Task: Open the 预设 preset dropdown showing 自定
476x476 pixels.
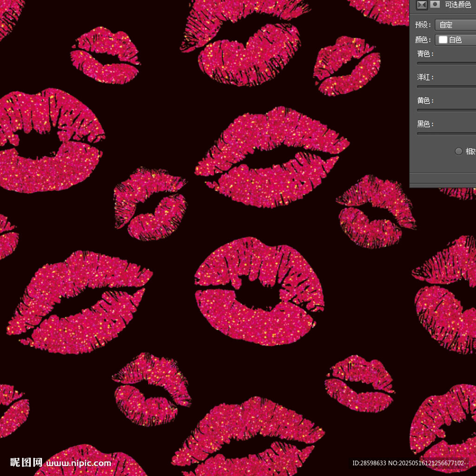Action: click(x=456, y=25)
